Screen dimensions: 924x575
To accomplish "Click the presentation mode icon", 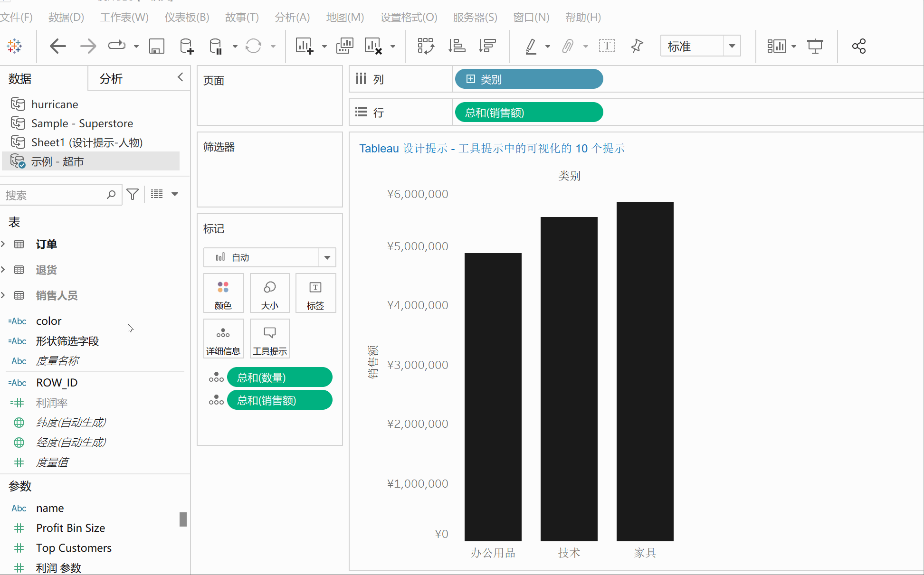I will pos(815,47).
